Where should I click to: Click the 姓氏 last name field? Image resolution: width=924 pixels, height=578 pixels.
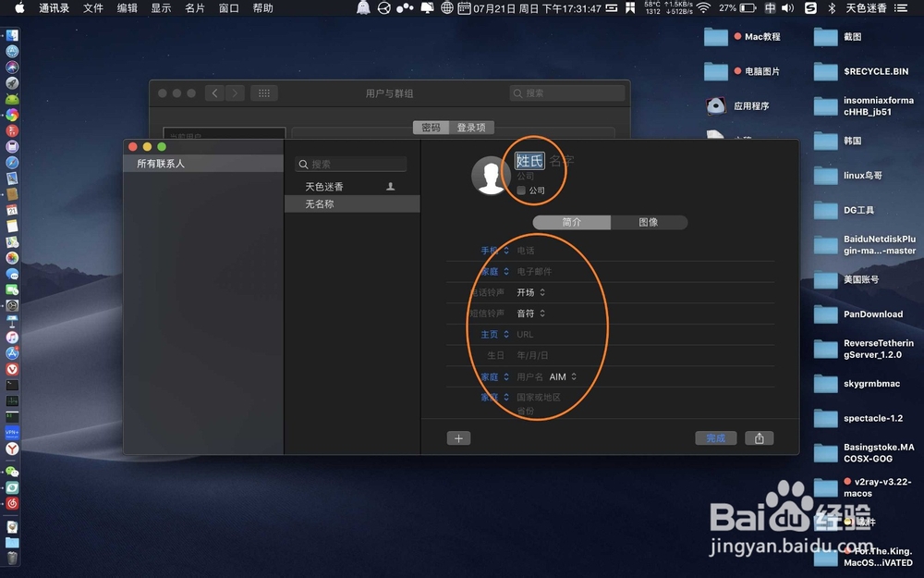(529, 160)
